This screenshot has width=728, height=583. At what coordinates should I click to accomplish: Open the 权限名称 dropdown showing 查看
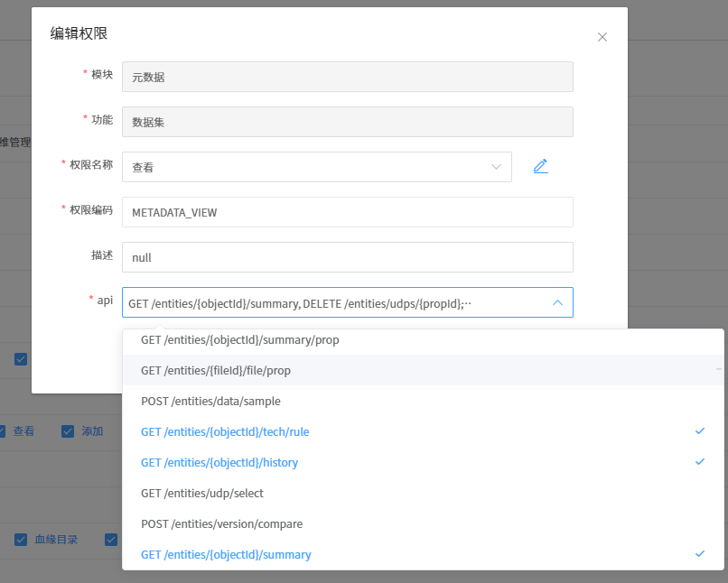coord(317,167)
